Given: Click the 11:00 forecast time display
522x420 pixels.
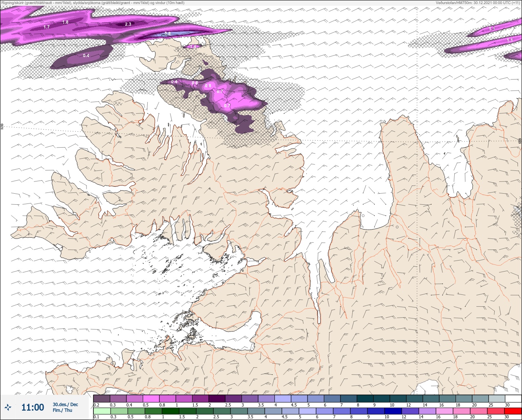Looking at the screenshot, I should (x=33, y=407).
